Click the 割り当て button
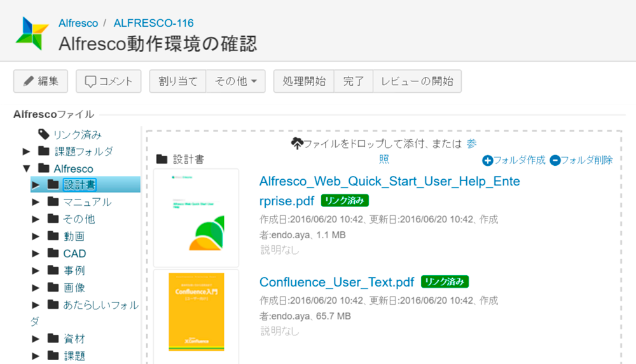The image size is (636, 364). tap(177, 81)
